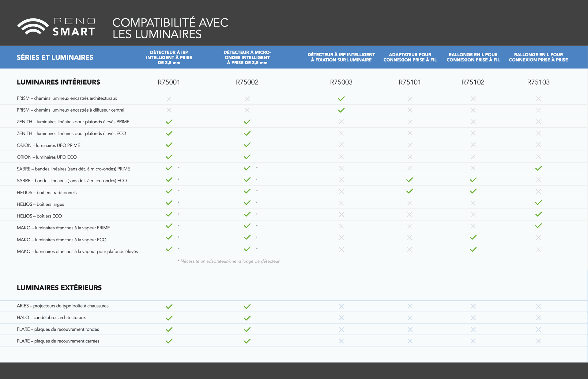This screenshot has height=379, width=588.
Task: Click 'SABRE – bandes linéaires' PRIME row label
Action: click(73, 169)
